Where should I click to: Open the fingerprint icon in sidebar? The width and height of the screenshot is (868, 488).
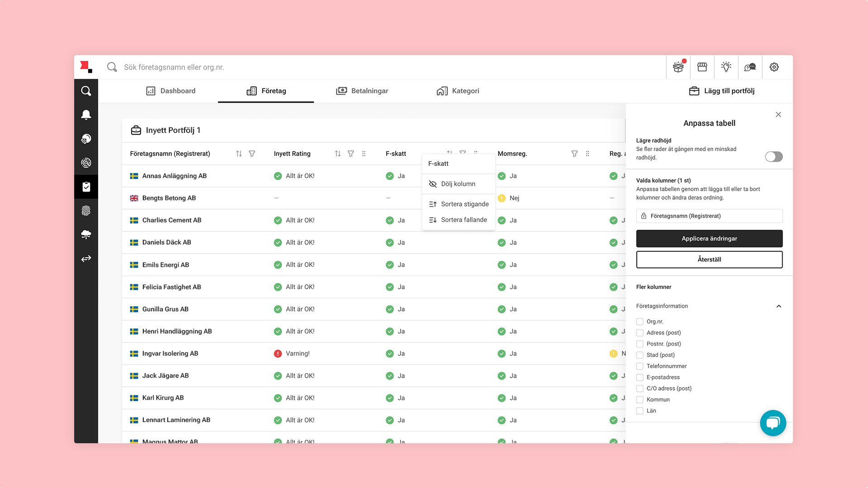click(86, 211)
